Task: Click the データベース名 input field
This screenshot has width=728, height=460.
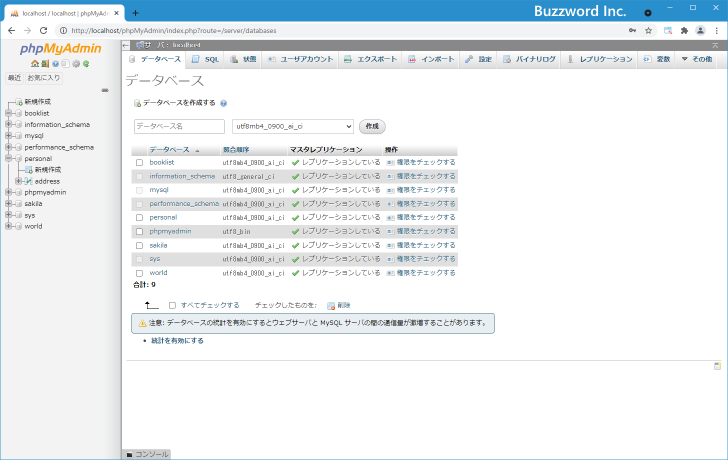Action: click(x=179, y=127)
